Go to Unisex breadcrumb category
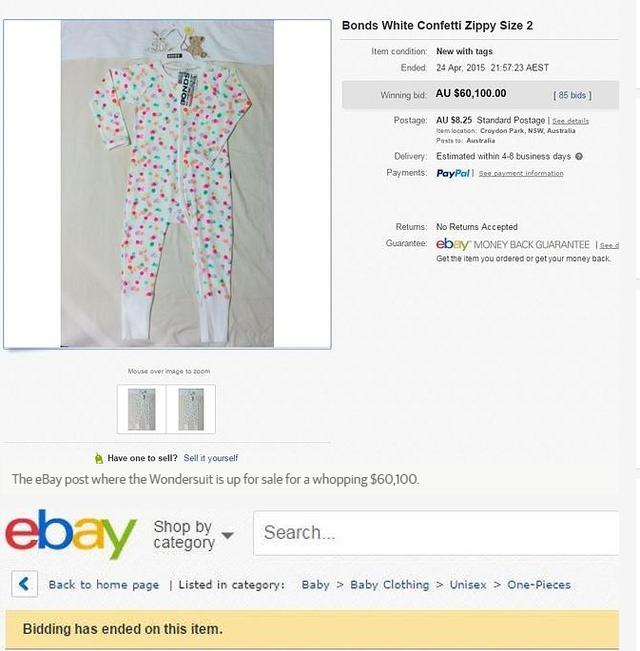This screenshot has height=651, width=640. pyautogui.click(x=468, y=585)
